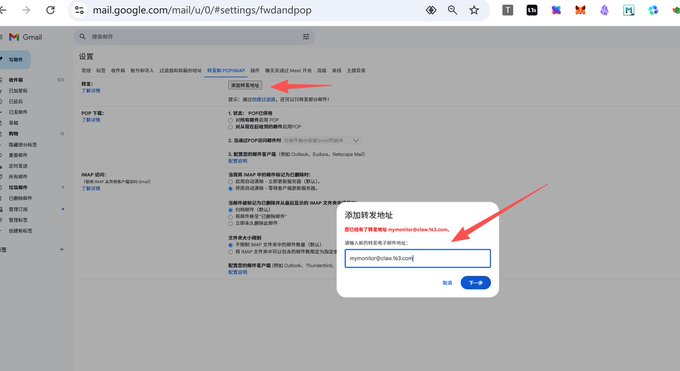Screen dimensions: 680x371
Task: Click the forwarding email address input field
Action: [417, 258]
